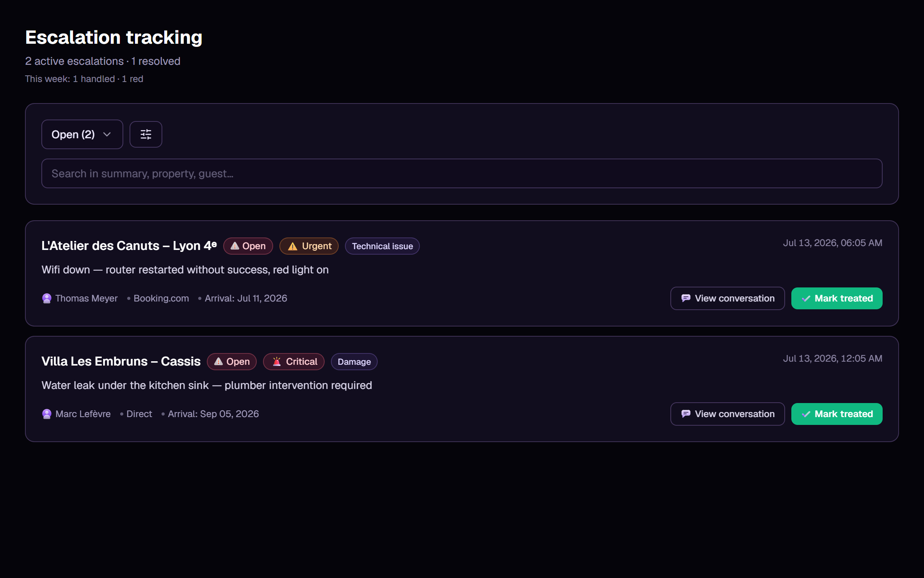The height and width of the screenshot is (578, 924).
Task: Expand the Open (2) status filter
Action: [x=82, y=134]
